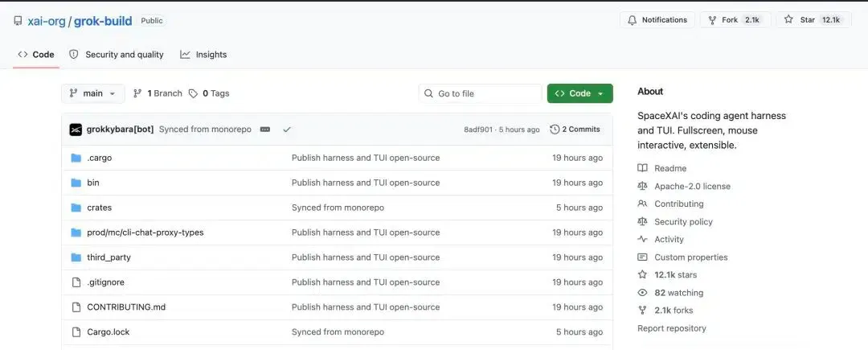This screenshot has width=868, height=350.
Task: Open the main branch dropdown
Action: pyautogui.click(x=92, y=93)
